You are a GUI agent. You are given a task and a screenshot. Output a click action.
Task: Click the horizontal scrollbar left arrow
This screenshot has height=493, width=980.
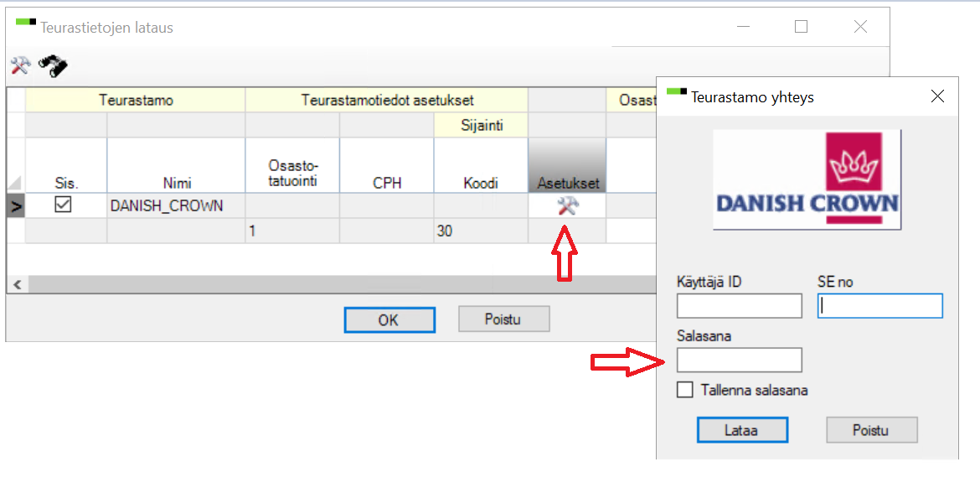(x=18, y=284)
